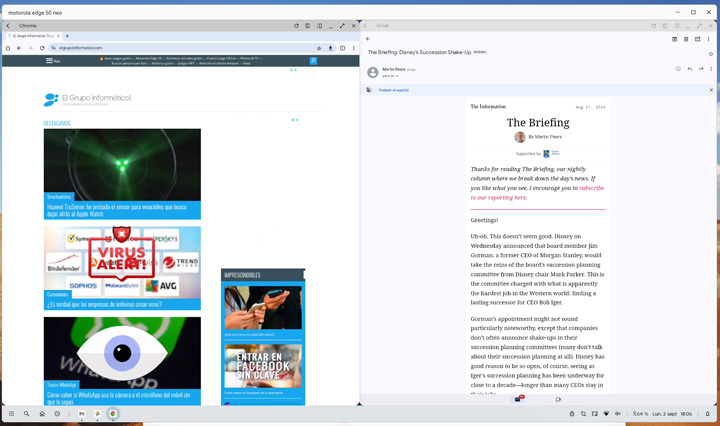The height and width of the screenshot is (426, 720).
Task: Open the Huawei TruSense article thumbnail
Action: click(122, 164)
